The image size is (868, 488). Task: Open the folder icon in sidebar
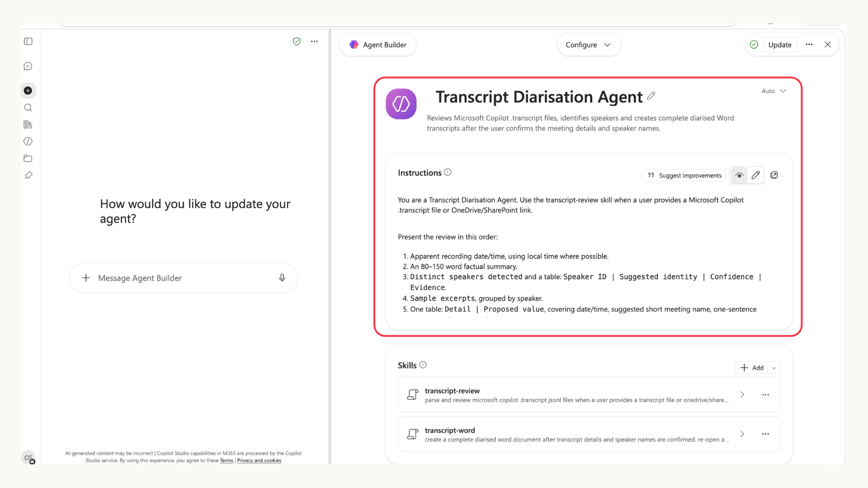pos(28,159)
